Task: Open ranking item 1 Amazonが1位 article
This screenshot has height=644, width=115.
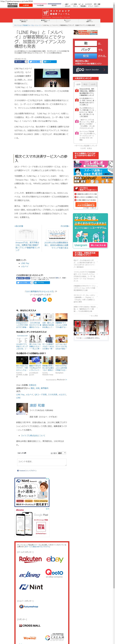Action: 87,92
